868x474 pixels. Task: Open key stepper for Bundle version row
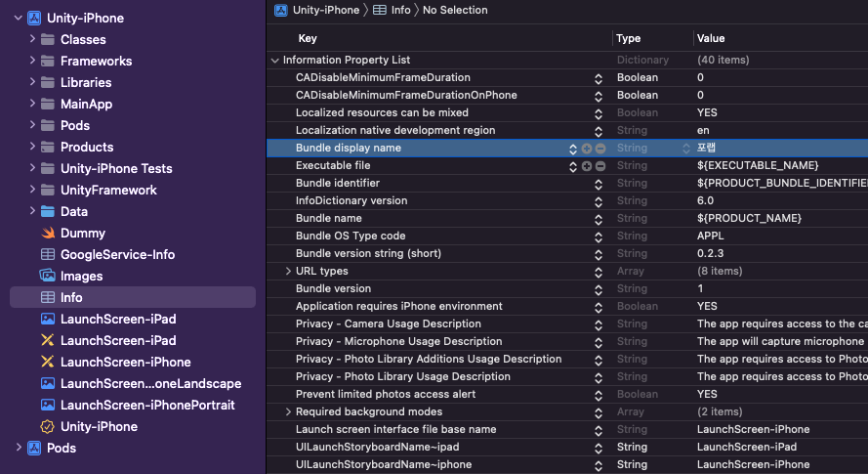tap(599, 290)
